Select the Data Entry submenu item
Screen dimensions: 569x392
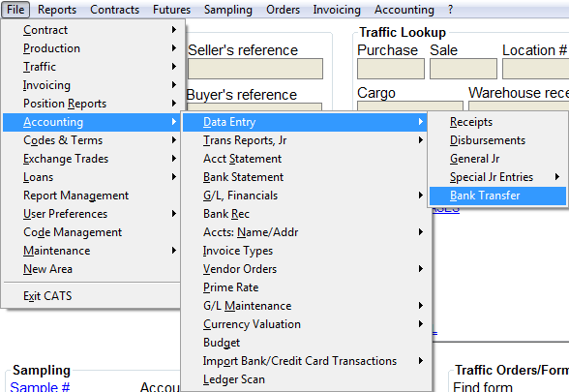(x=305, y=122)
